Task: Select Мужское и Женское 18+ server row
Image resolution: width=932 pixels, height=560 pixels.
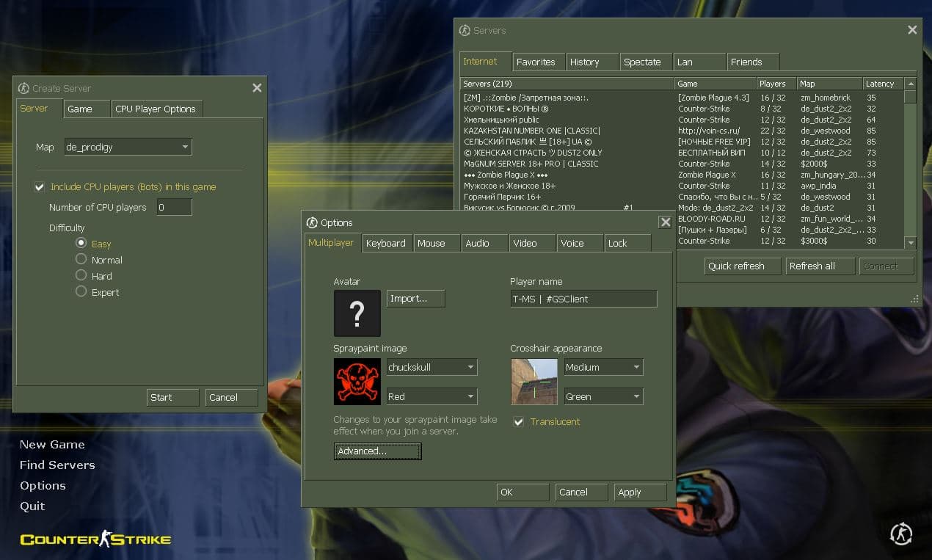Action: (682, 186)
